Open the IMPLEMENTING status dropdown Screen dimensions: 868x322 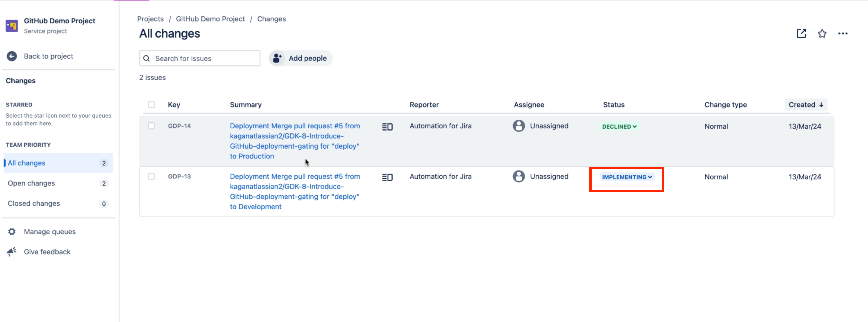(626, 177)
